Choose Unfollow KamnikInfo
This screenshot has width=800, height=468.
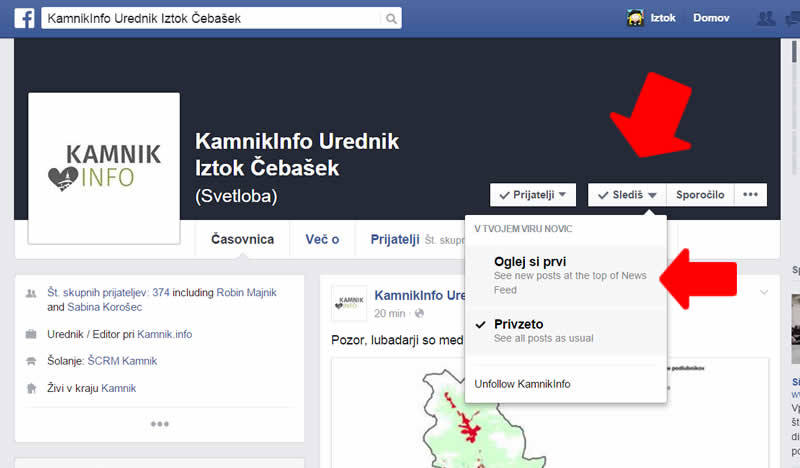pos(522,384)
